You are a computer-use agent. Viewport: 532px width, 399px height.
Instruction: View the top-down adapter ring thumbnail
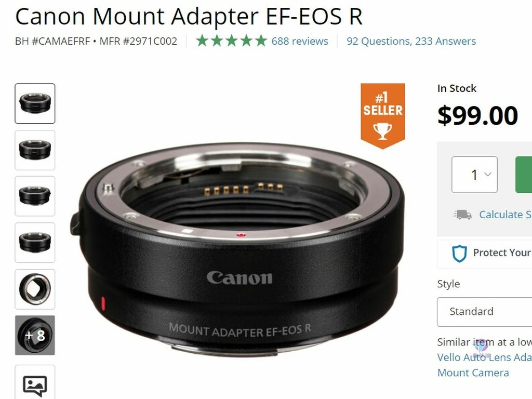[x=35, y=289]
